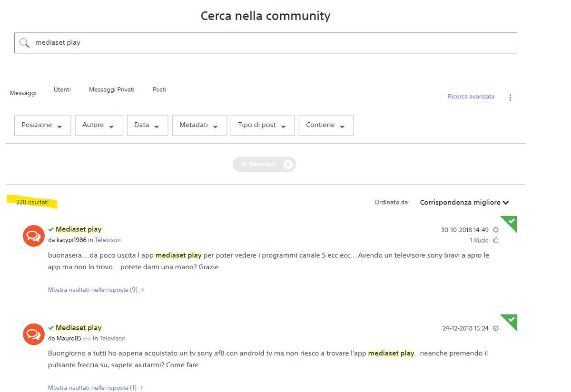The height and width of the screenshot is (392, 571).
Task: Expand the Data filter dropdown
Action: pos(147,125)
